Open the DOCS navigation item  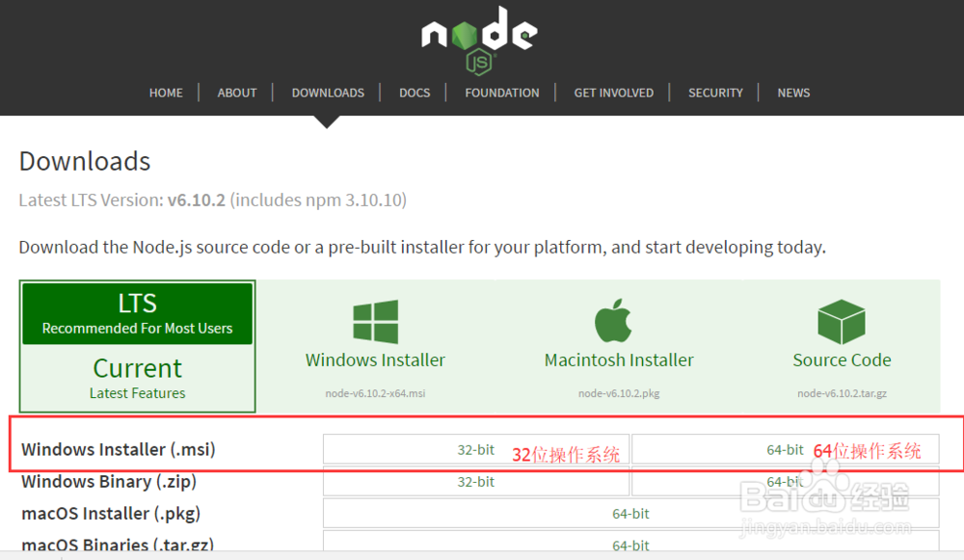[x=415, y=93]
